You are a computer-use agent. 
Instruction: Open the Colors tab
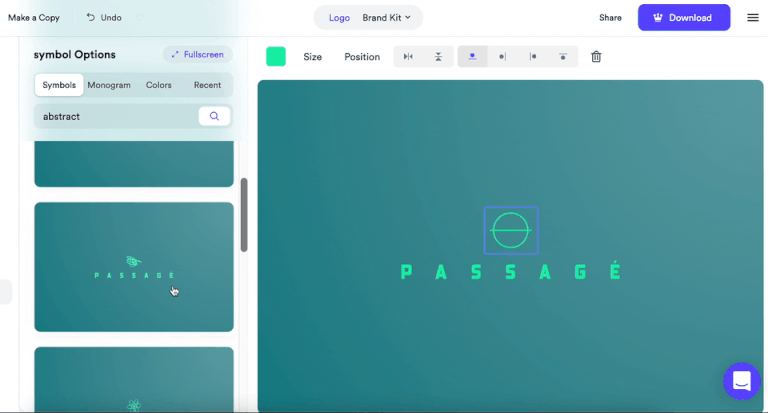159,85
